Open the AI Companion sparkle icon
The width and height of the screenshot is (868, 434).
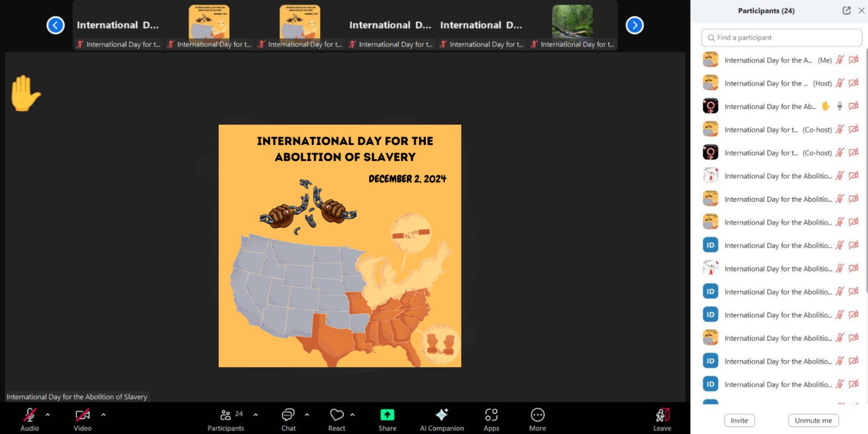click(x=441, y=415)
